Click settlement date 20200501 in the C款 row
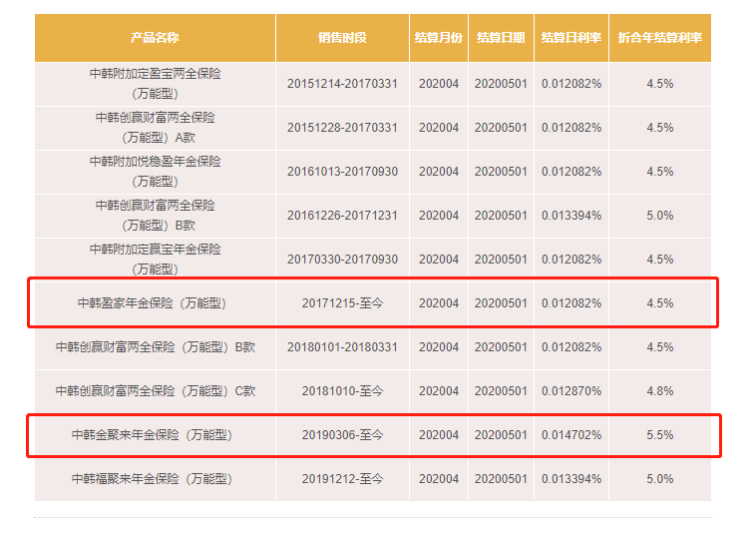 (501, 390)
